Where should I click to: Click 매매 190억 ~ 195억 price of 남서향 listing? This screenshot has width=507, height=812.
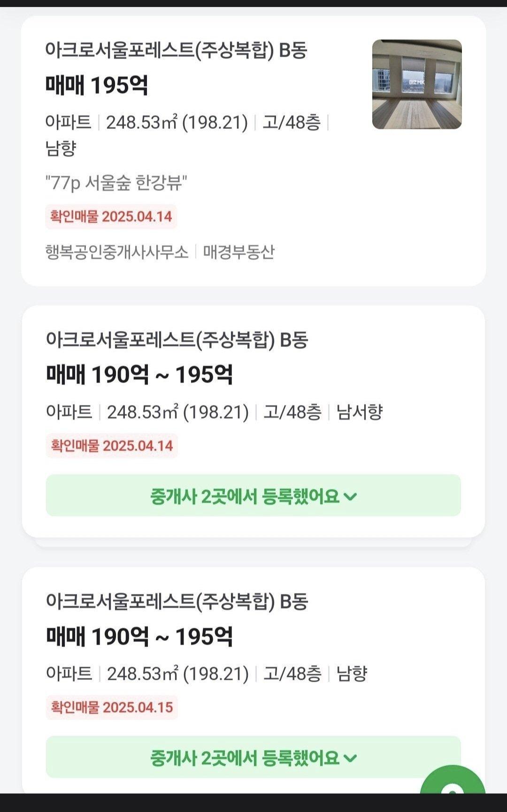click(139, 375)
